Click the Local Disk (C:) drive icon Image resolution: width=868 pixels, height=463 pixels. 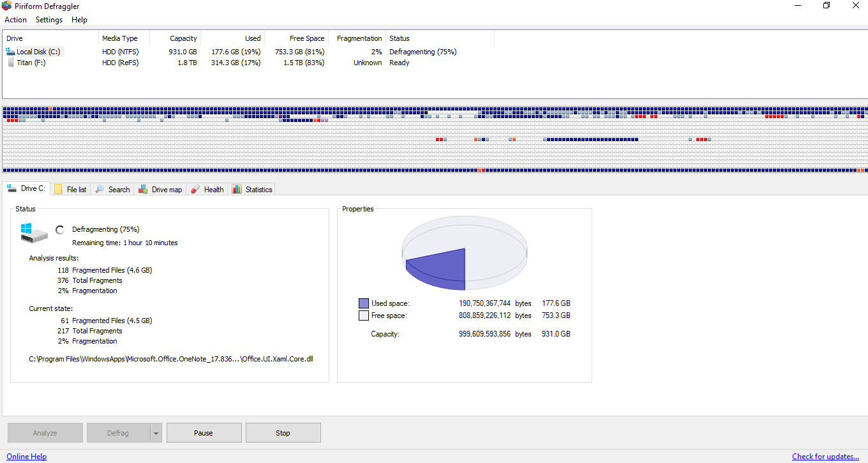coord(10,52)
